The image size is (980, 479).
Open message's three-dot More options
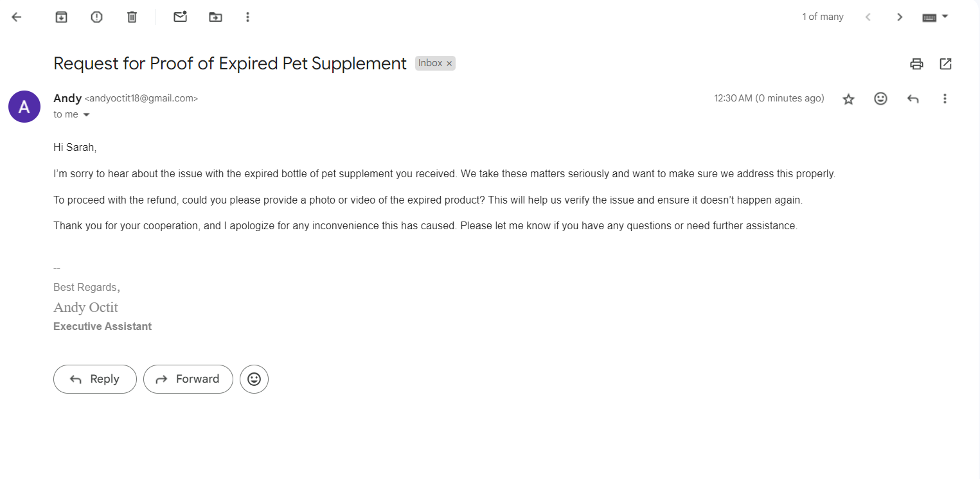(x=945, y=99)
